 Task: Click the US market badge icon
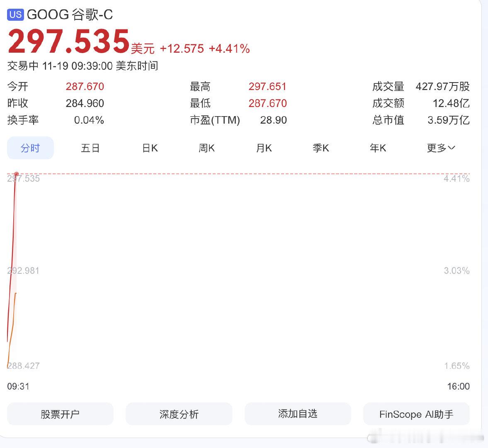click(15, 15)
